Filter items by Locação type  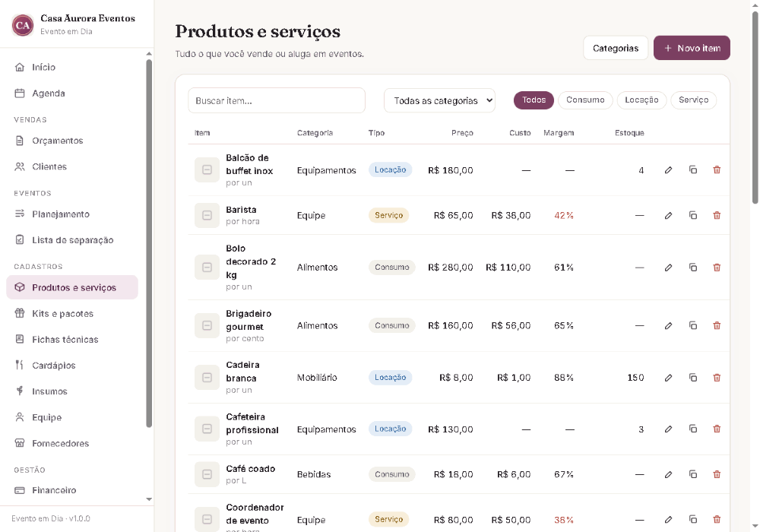pyautogui.click(x=641, y=100)
